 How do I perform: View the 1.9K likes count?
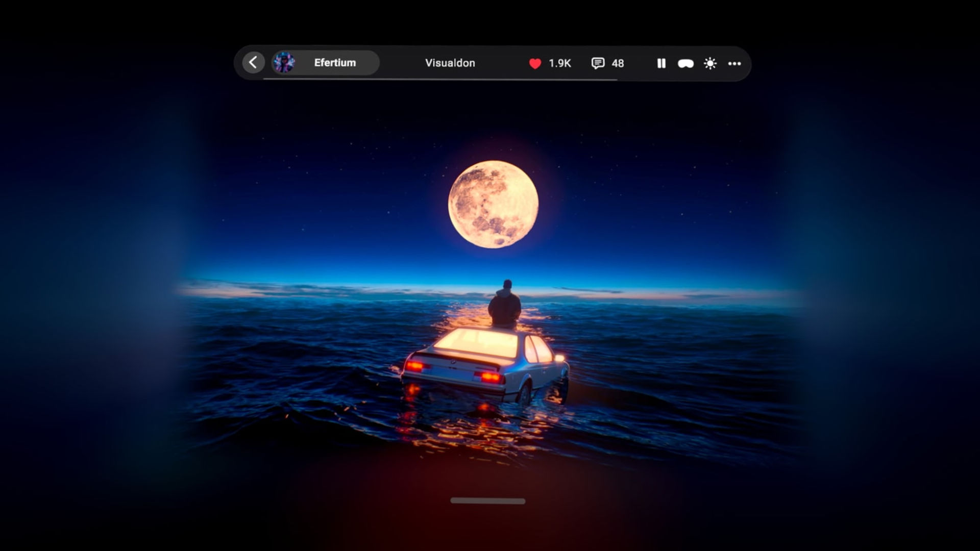coord(560,63)
